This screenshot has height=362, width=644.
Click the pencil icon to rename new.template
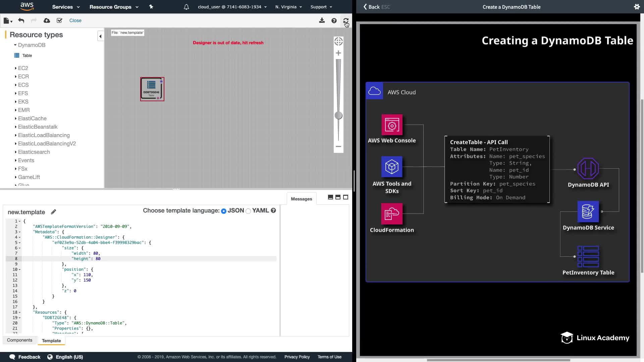pyautogui.click(x=53, y=212)
